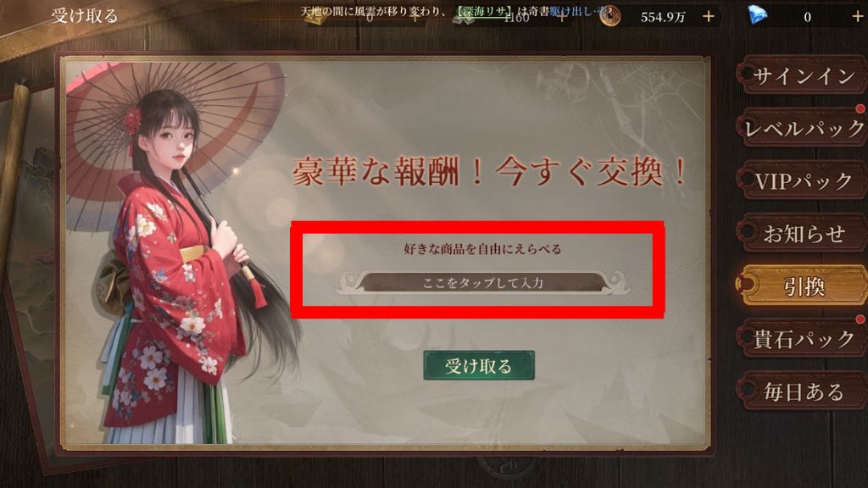Click the ここをタップして入力 code field
Viewport: 868px width, 488px height.
click(x=482, y=283)
